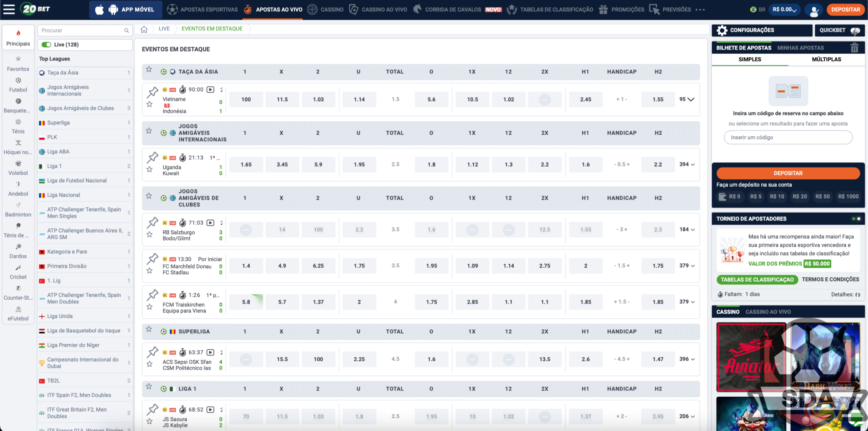Screen dimensions: 868x431
Task: Toggle the Live (128) switch
Action: [47, 44]
